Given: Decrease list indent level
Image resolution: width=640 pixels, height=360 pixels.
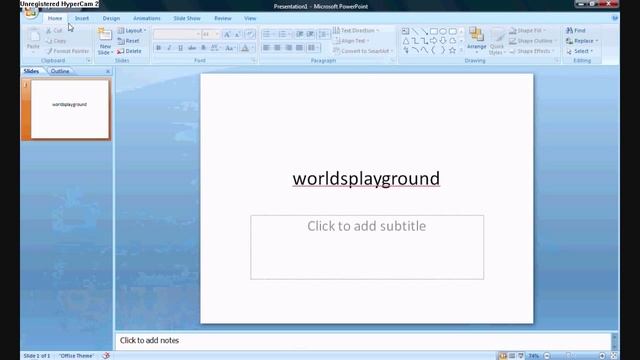Looking at the screenshot, I should click(x=300, y=34).
